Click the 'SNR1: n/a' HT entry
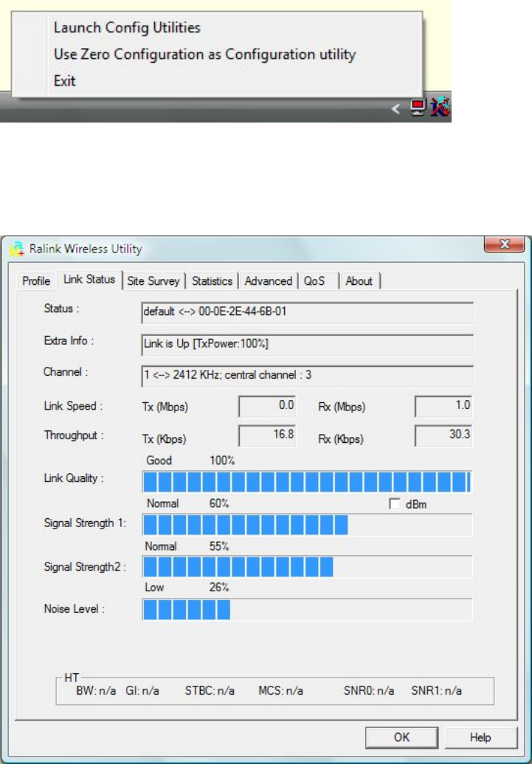Viewport: 532px width, 764px height. pos(437,691)
